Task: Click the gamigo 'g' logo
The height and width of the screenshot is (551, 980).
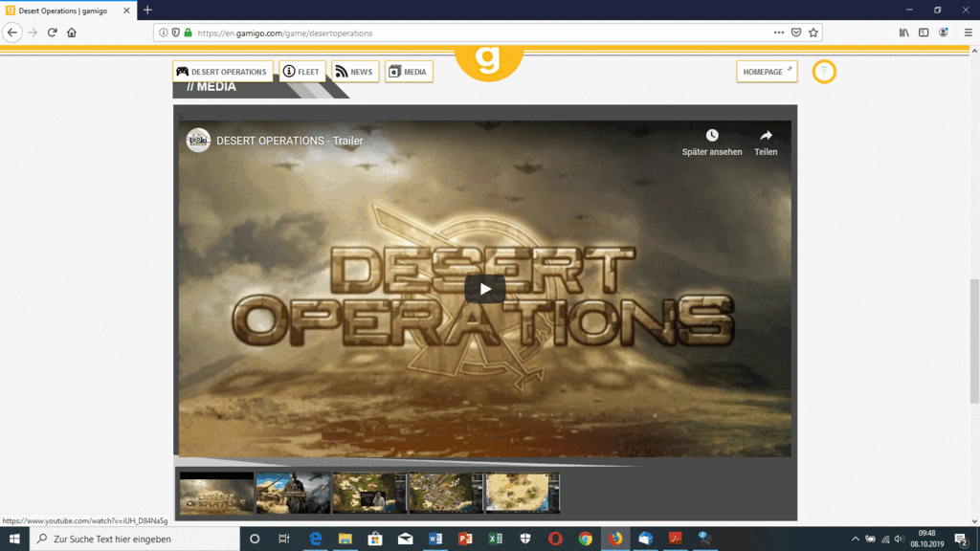Action: pyautogui.click(x=488, y=61)
